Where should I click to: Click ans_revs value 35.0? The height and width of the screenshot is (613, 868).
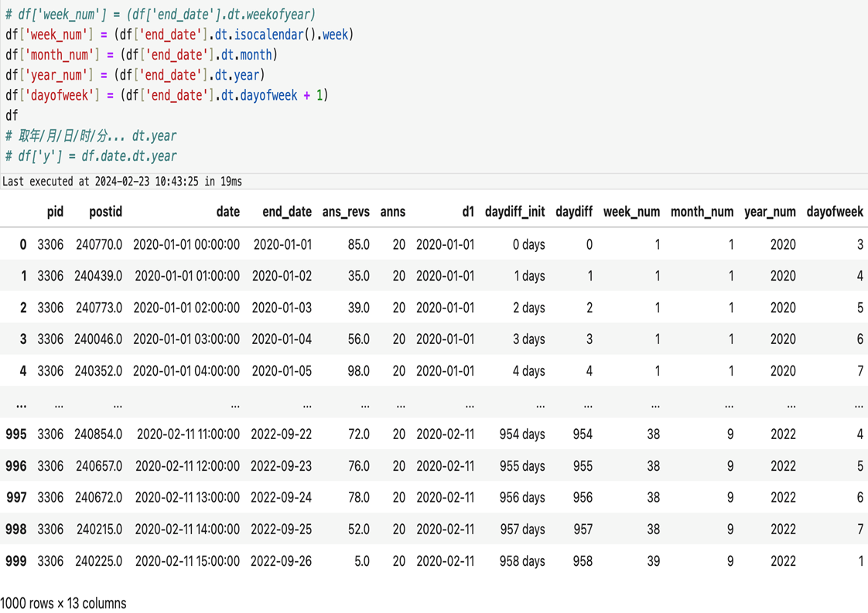click(x=359, y=276)
